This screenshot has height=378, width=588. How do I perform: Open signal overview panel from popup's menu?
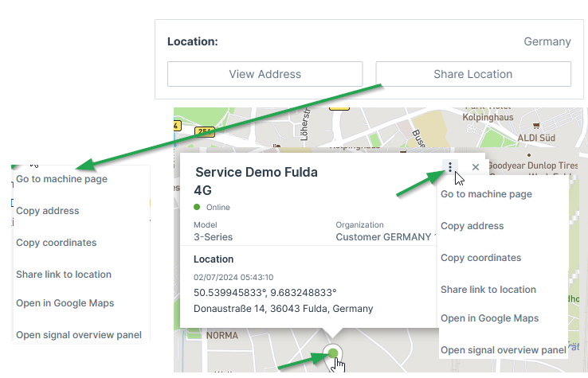pos(503,350)
